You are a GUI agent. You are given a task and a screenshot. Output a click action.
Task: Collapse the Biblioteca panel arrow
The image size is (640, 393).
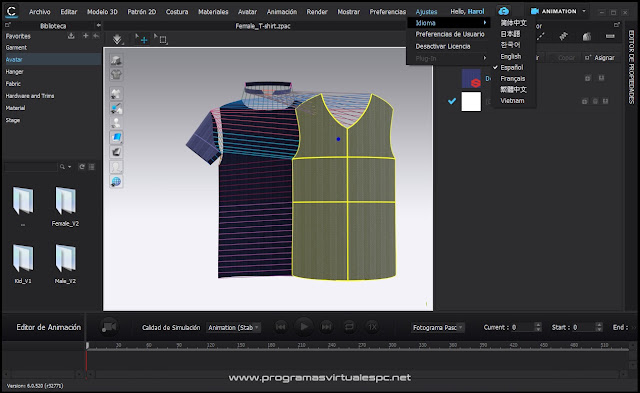(x=98, y=25)
